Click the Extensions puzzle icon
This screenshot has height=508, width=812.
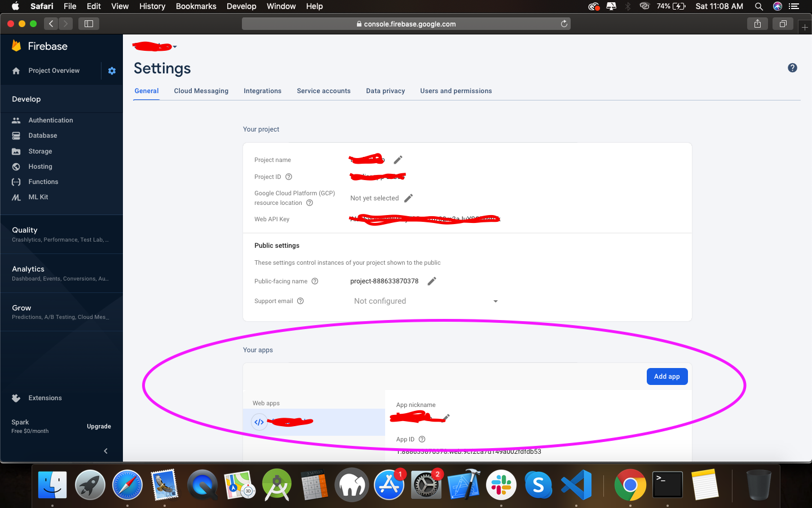[17, 398]
